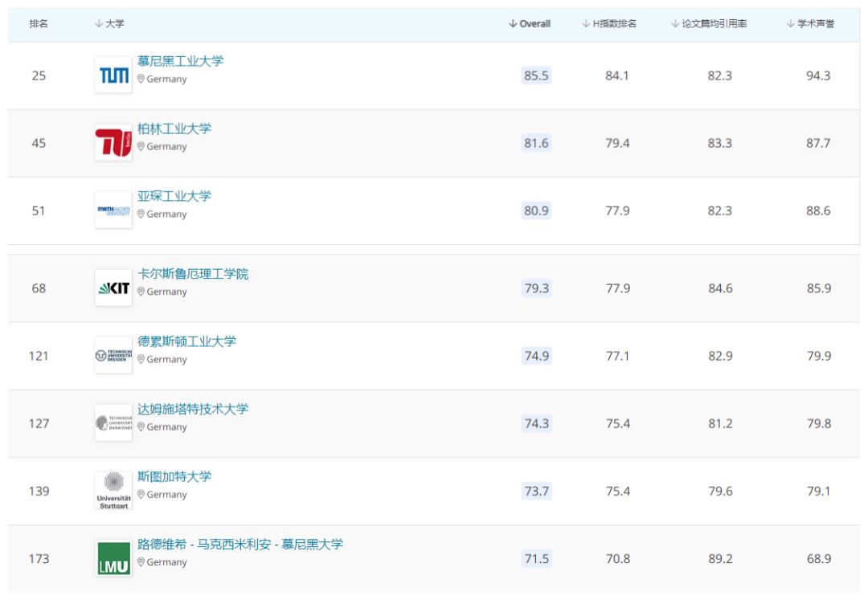Click rank number 127

pos(39,423)
